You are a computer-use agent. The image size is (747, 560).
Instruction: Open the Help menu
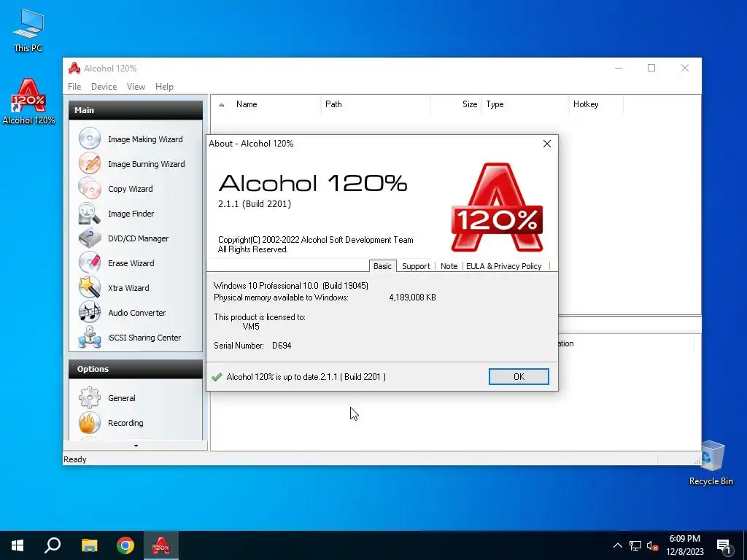(164, 87)
